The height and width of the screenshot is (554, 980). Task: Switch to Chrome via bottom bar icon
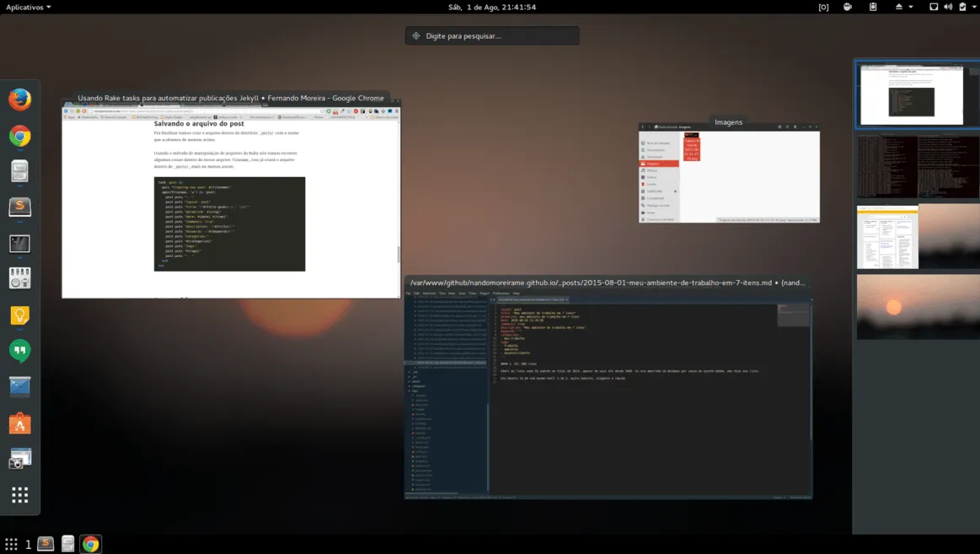[x=91, y=544]
